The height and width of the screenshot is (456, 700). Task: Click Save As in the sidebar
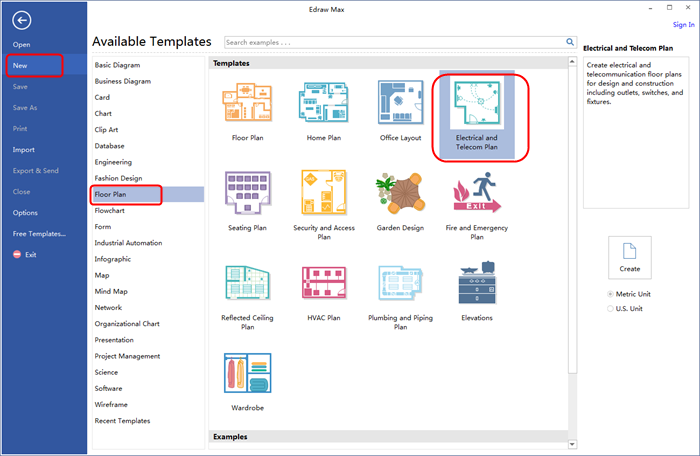25,108
